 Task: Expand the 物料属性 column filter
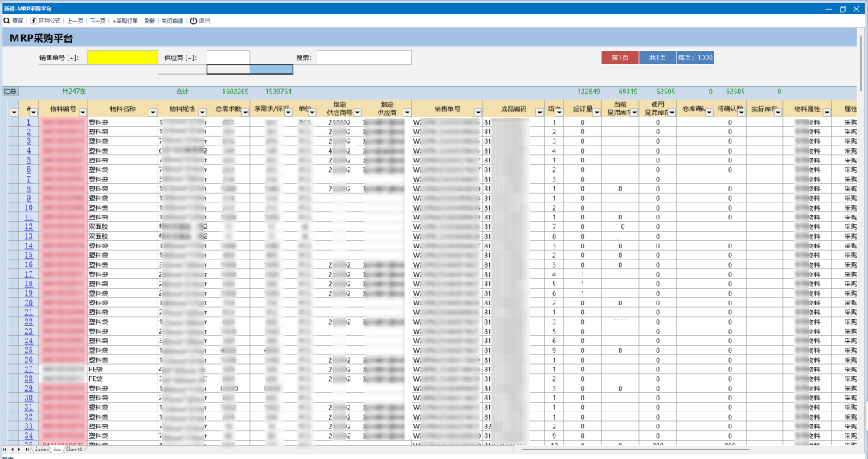(x=826, y=113)
